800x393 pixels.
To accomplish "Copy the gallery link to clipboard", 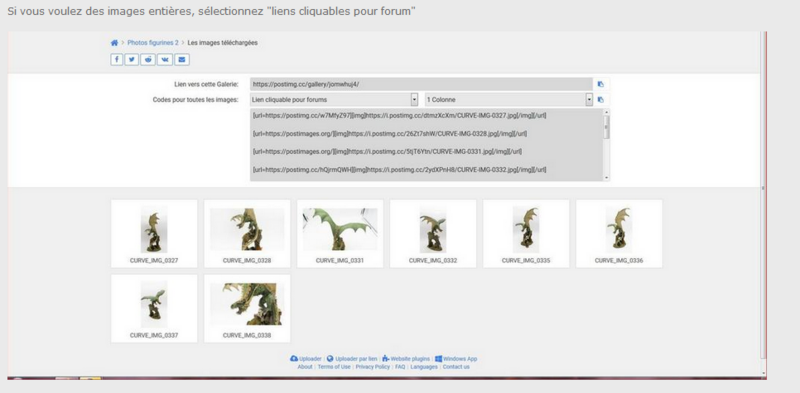I will click(601, 84).
